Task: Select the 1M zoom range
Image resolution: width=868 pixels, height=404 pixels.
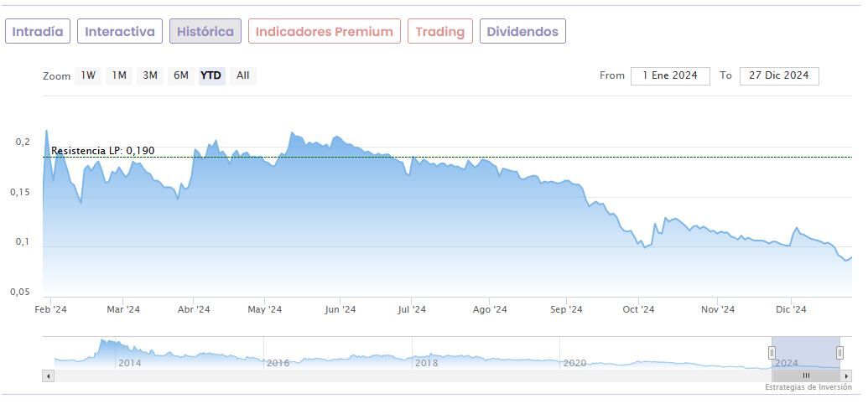Action: tap(119, 75)
